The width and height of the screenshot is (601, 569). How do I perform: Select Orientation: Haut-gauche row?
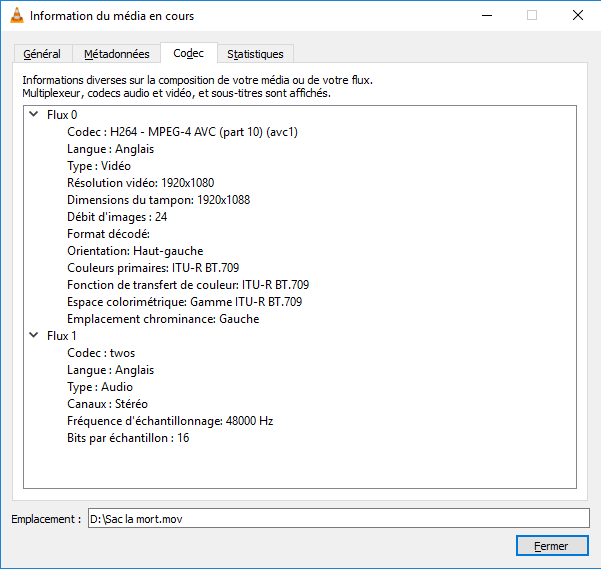(x=135, y=251)
